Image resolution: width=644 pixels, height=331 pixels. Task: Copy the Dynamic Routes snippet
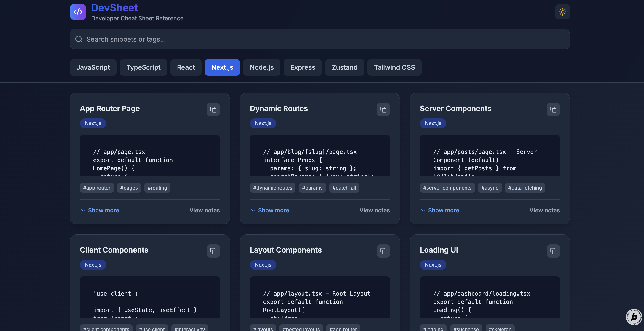coord(383,109)
